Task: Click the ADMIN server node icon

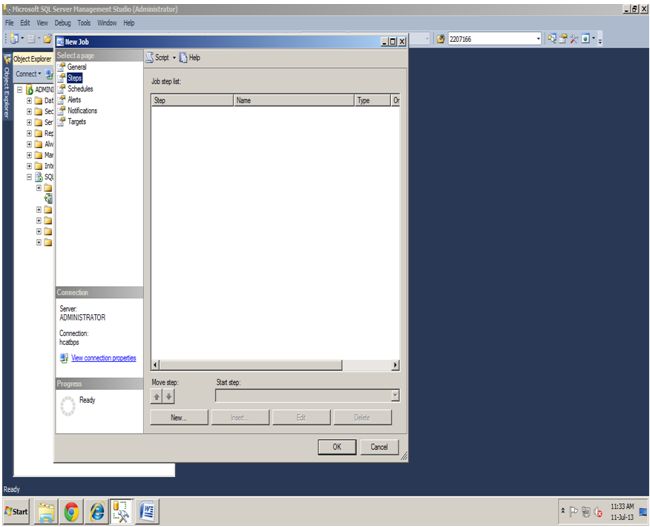Action: [x=29, y=90]
